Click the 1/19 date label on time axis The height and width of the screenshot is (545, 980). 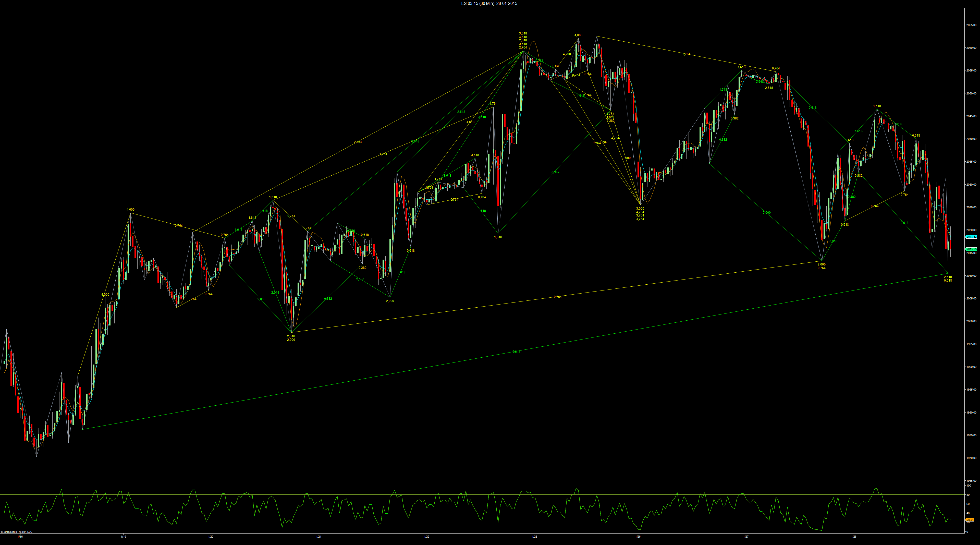[123, 537]
